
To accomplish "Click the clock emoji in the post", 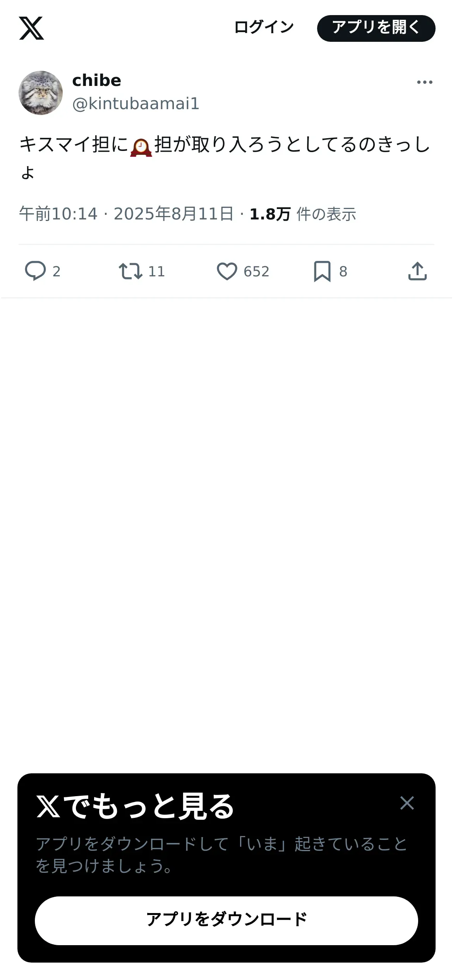I will 141,147.
